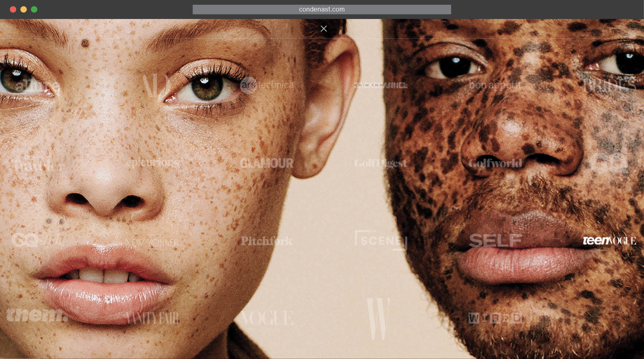Open the them. brand logo

coord(37,315)
